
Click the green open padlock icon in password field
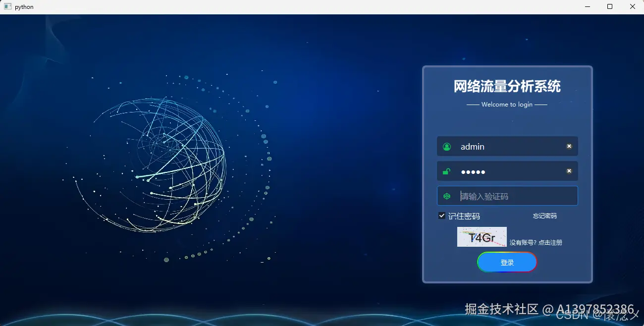click(447, 171)
